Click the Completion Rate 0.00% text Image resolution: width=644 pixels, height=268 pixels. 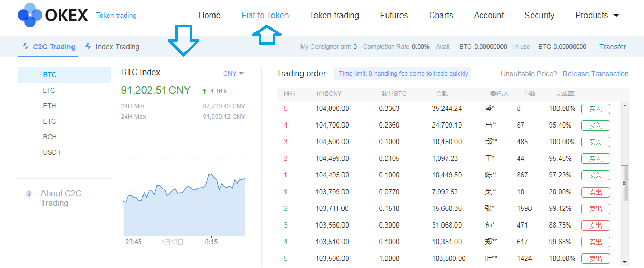396,47
